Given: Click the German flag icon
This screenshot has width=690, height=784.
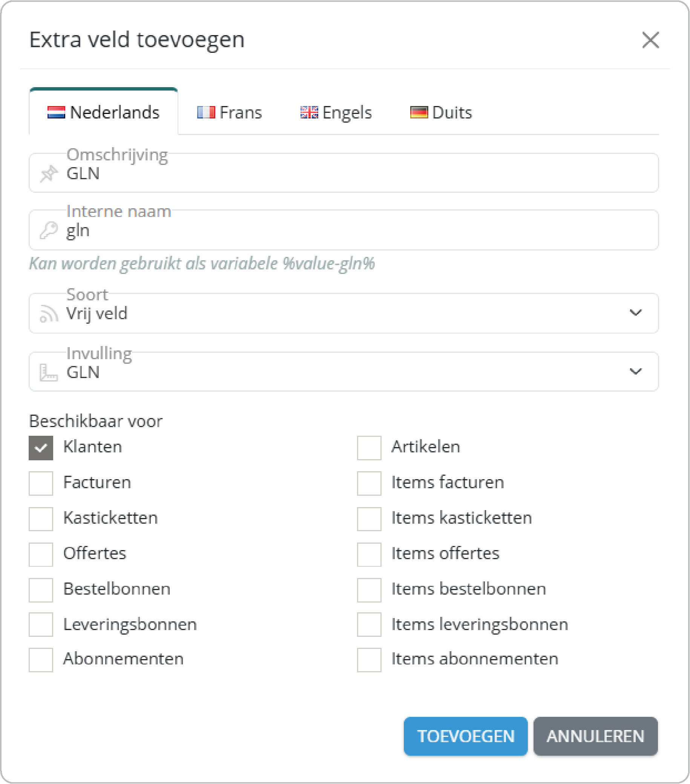Looking at the screenshot, I should 419,112.
